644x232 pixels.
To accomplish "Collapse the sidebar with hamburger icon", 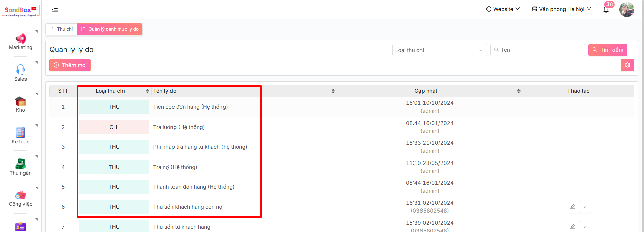I will click(x=55, y=9).
